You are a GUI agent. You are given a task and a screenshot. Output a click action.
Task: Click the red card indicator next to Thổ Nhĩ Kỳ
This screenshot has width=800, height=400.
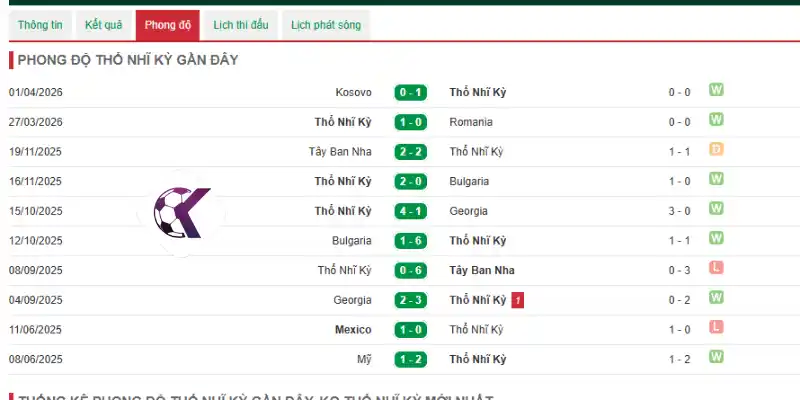[517, 301]
